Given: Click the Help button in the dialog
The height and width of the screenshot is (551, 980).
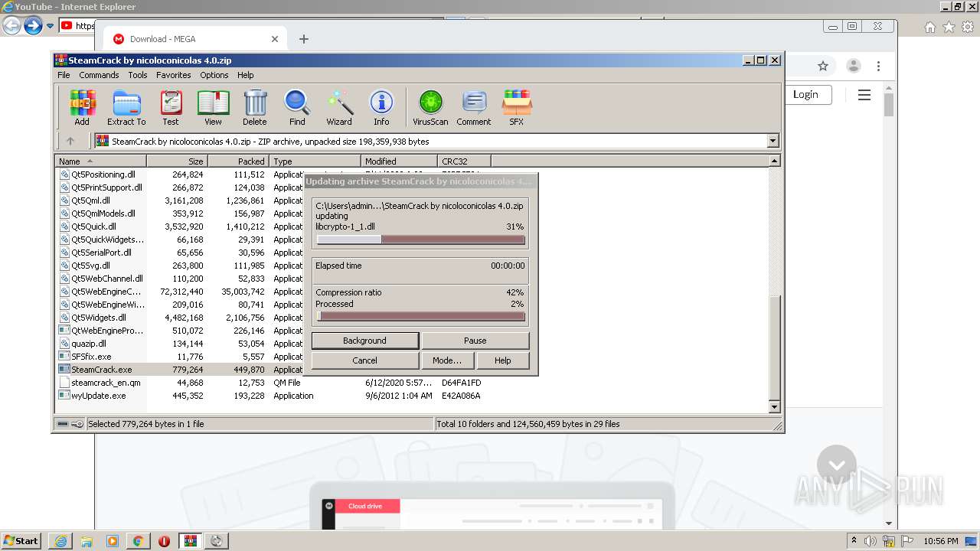Looking at the screenshot, I should (x=502, y=360).
